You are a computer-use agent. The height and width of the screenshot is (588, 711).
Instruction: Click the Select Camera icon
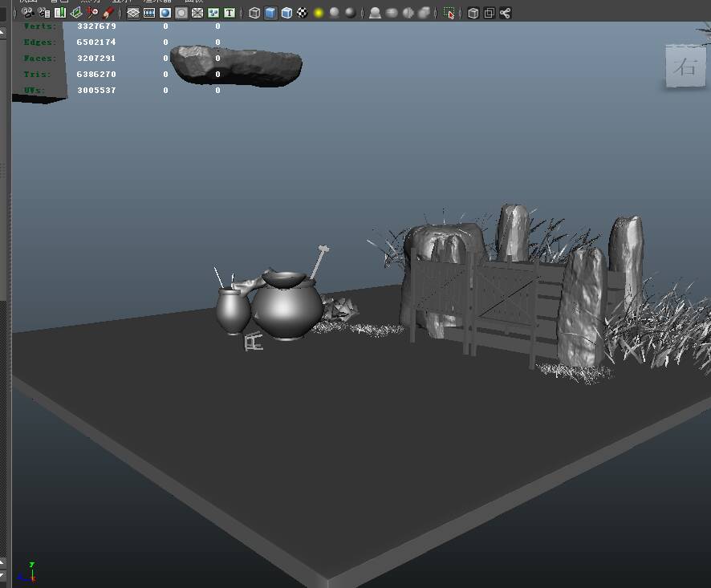27,13
